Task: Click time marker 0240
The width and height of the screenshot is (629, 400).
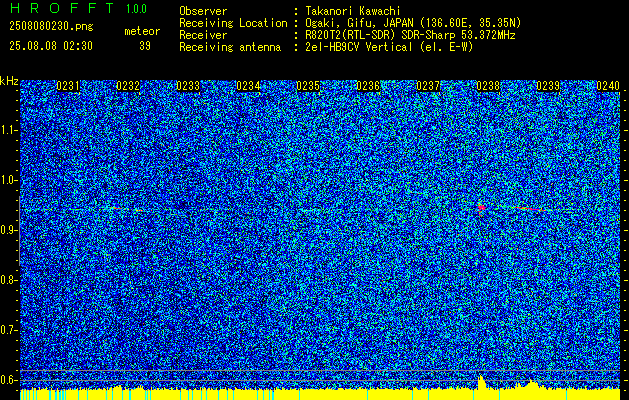Action: coord(608,86)
